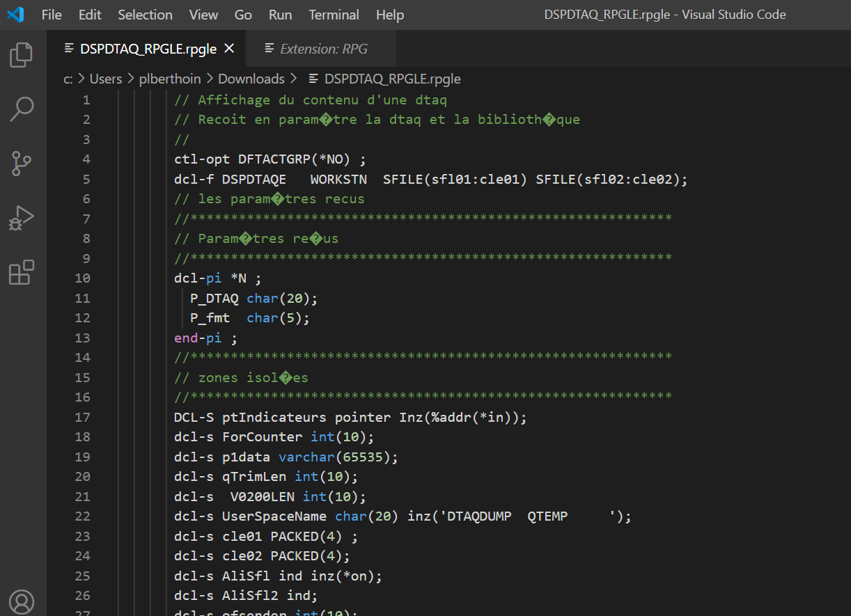This screenshot has width=851, height=616.
Task: Click 'ptIndicateurs' in the DCL-S line
Action: click(x=274, y=418)
